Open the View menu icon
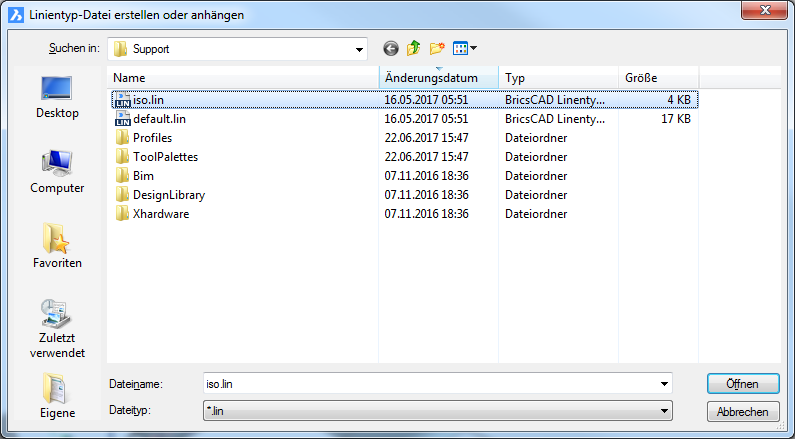 coord(465,48)
